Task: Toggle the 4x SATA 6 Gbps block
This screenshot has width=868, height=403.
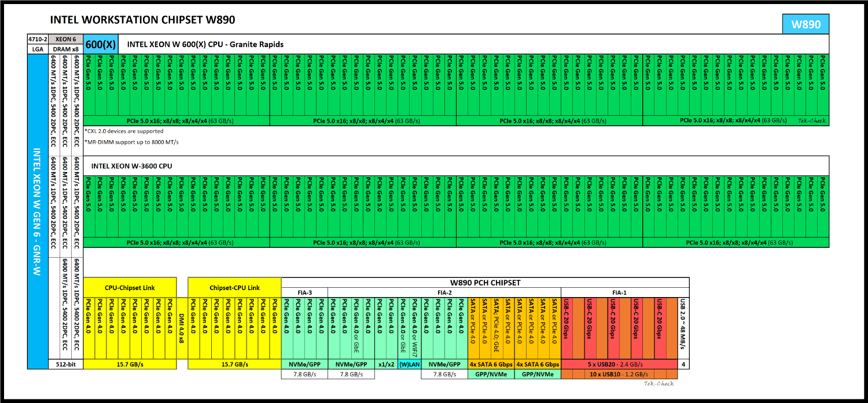Action: tap(490, 364)
